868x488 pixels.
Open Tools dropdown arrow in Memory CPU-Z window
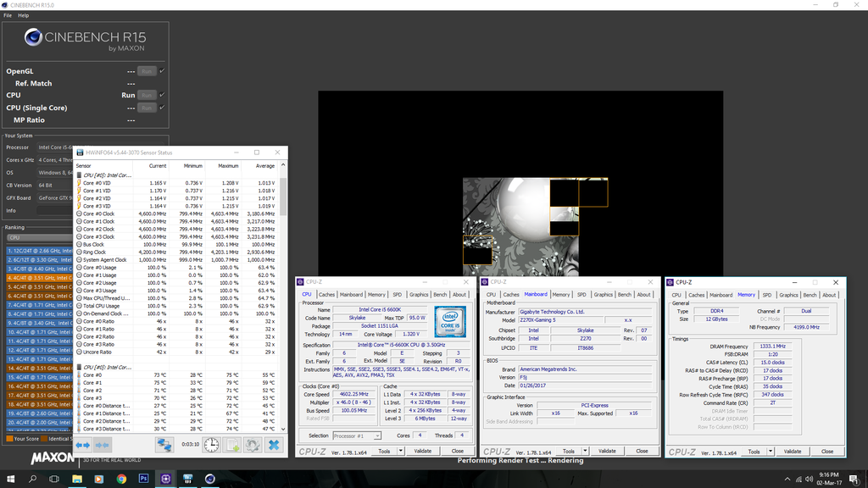770,452
